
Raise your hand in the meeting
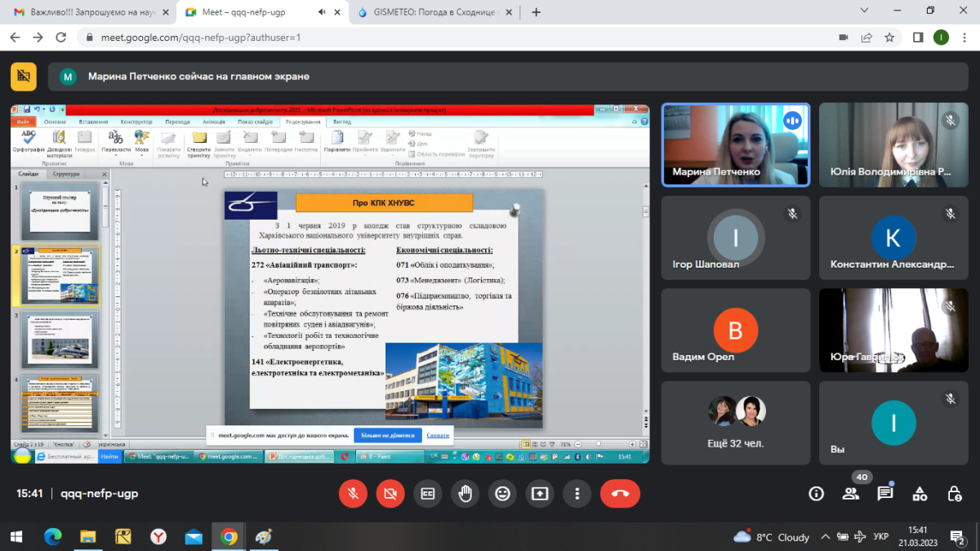coord(465,494)
